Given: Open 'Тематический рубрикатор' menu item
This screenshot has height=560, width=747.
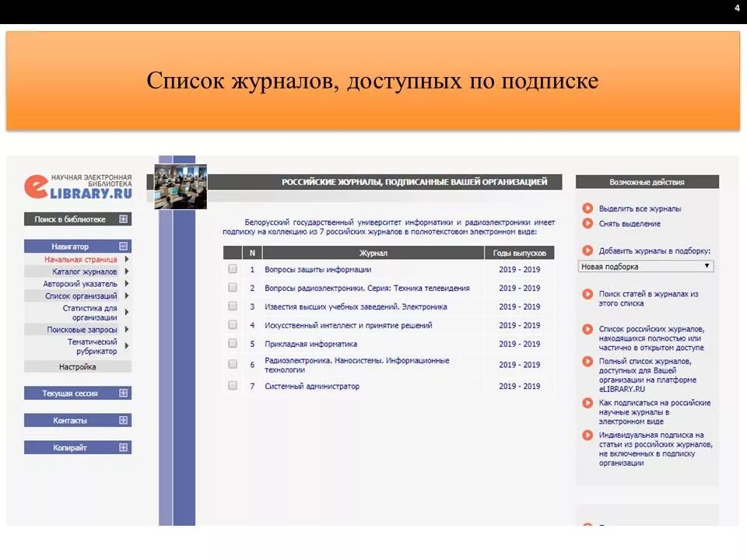Looking at the screenshot, I should pos(93,346).
